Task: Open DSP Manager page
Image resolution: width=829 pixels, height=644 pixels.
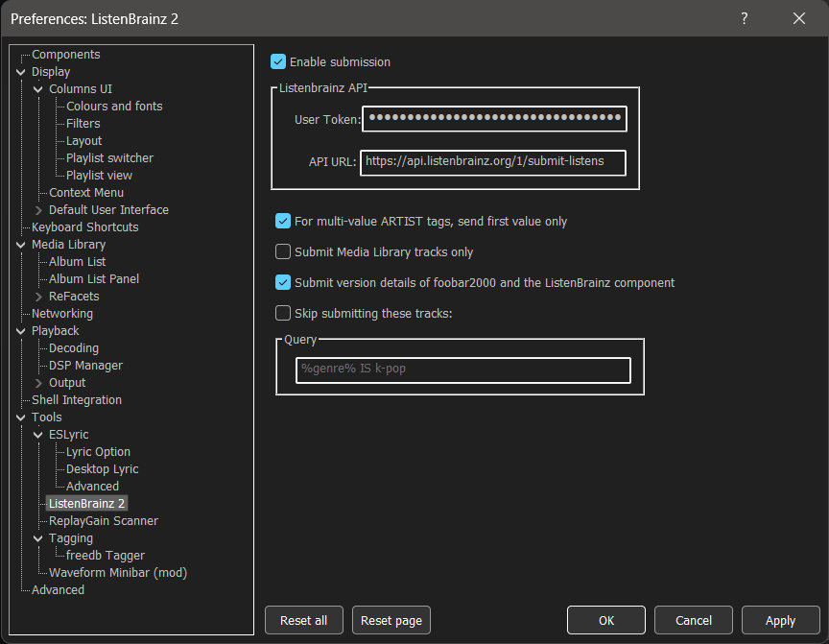Action: pos(85,366)
